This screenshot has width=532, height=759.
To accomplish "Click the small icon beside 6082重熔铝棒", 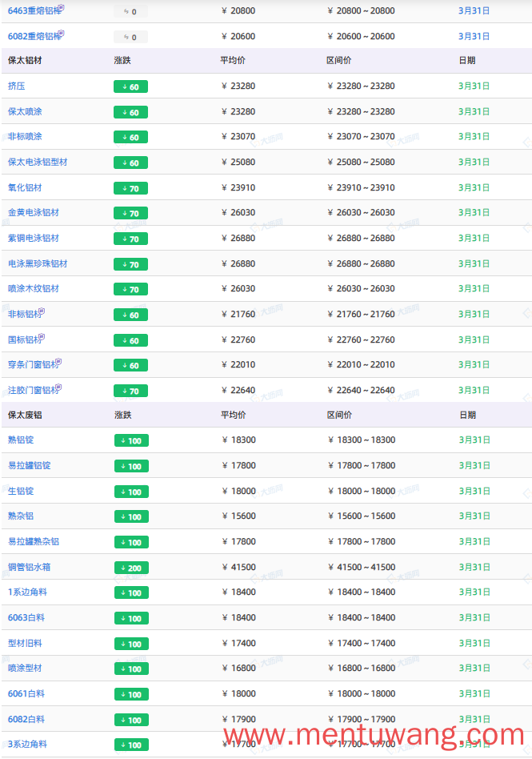I will click(x=62, y=33).
